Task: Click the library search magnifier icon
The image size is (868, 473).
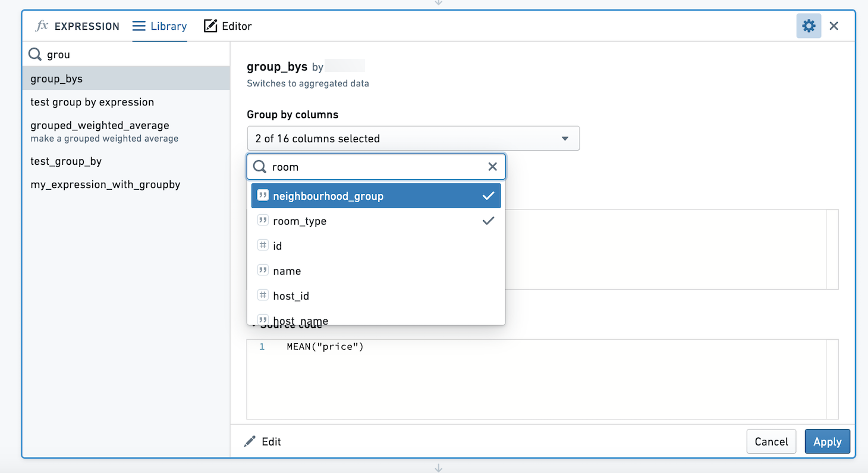Action: tap(35, 55)
